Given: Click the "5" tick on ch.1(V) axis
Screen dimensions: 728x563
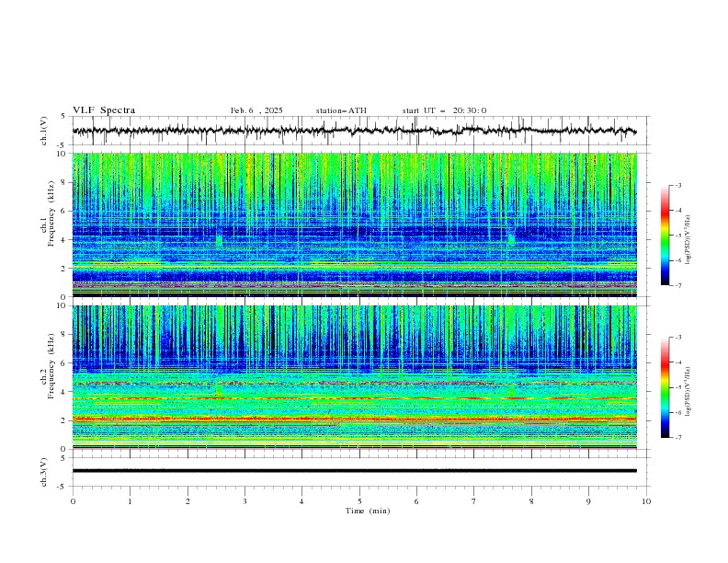Looking at the screenshot, I should (63, 116).
